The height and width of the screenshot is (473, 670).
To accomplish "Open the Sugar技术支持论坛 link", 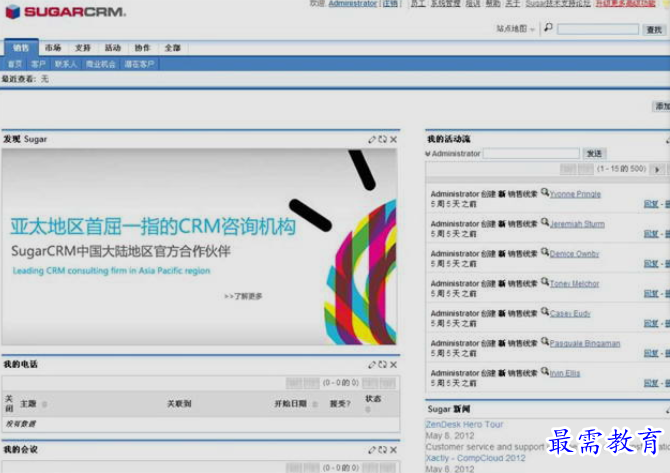I will (x=558, y=3).
